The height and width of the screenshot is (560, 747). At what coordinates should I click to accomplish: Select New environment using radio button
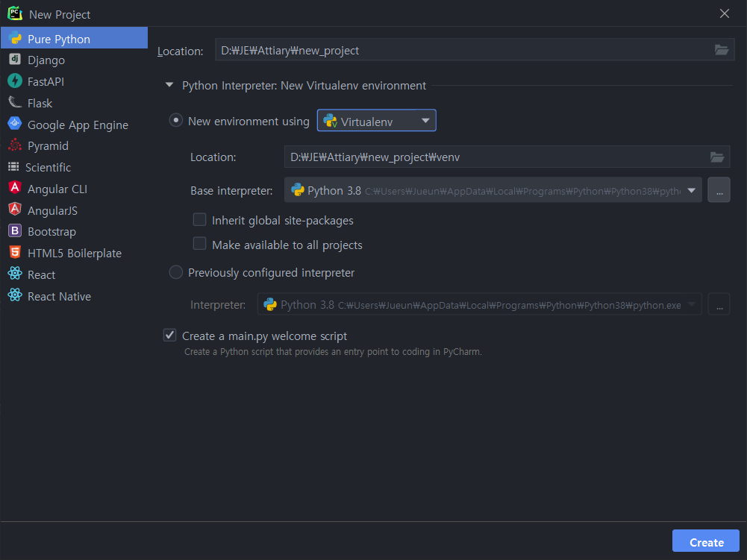click(x=176, y=121)
